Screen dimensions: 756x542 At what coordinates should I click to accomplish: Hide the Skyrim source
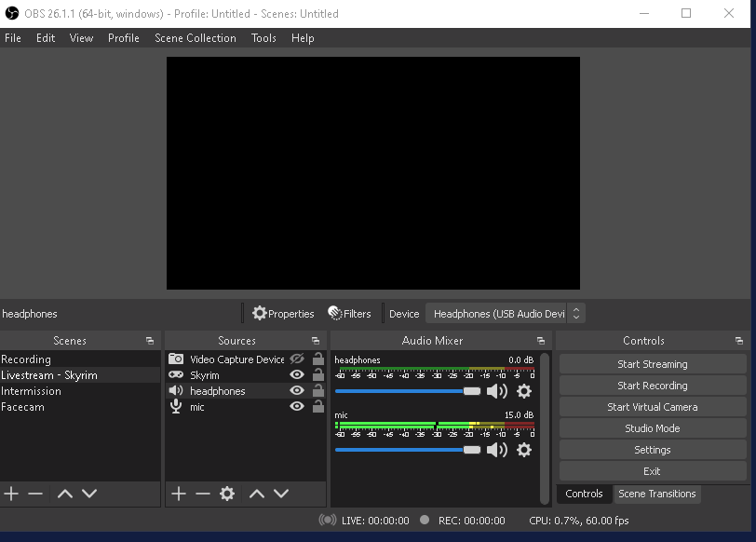[297, 374]
